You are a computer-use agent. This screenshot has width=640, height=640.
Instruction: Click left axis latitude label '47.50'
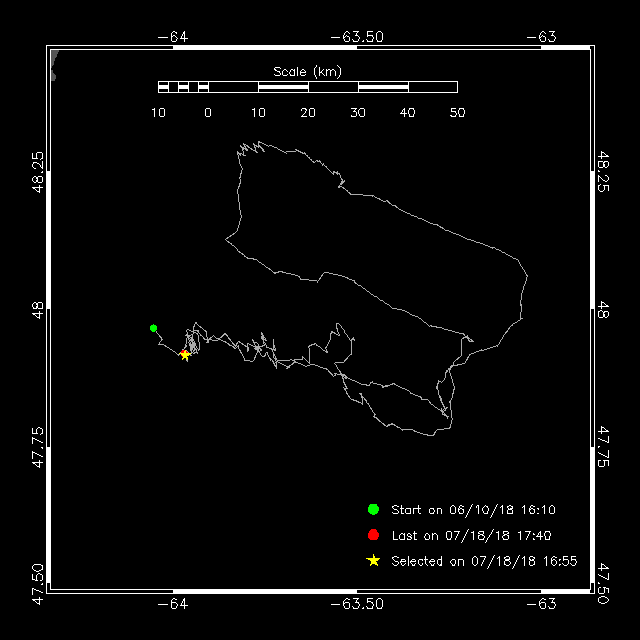tap(38, 584)
